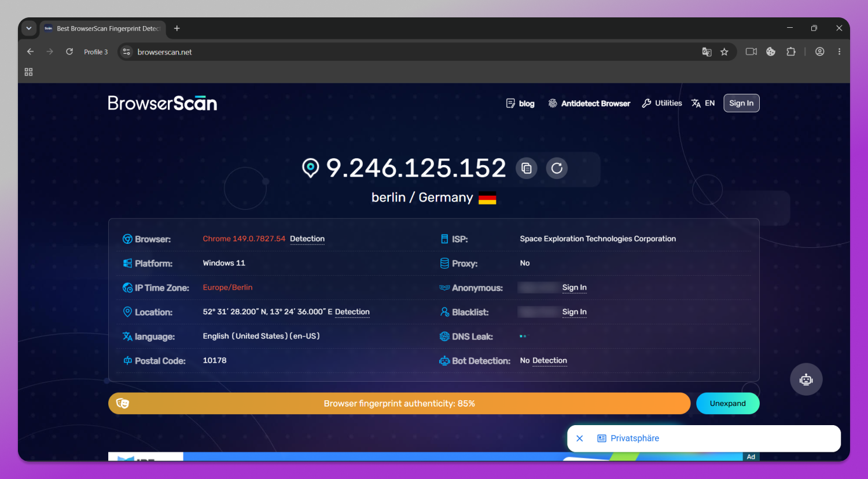Go back using the browser back arrow
The width and height of the screenshot is (868, 479).
point(31,52)
